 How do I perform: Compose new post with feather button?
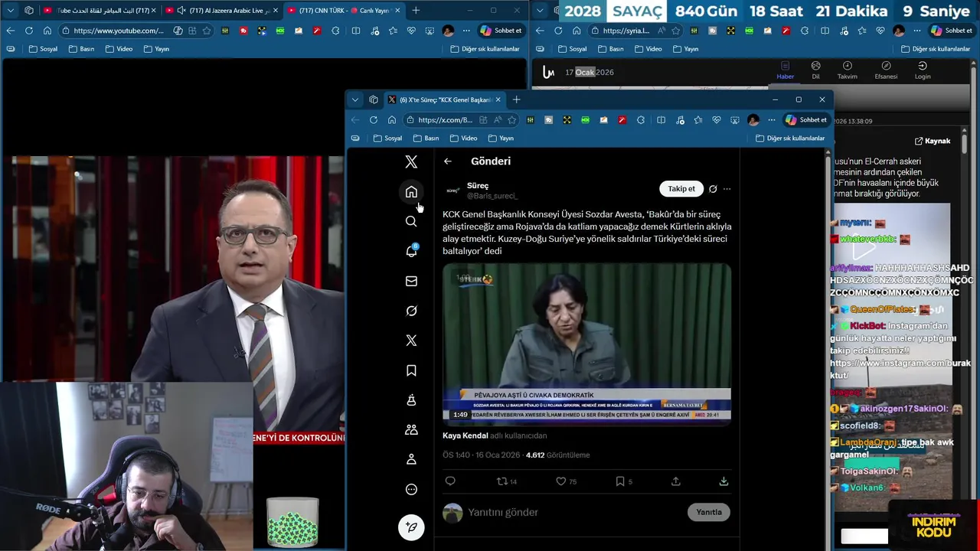coord(411,527)
